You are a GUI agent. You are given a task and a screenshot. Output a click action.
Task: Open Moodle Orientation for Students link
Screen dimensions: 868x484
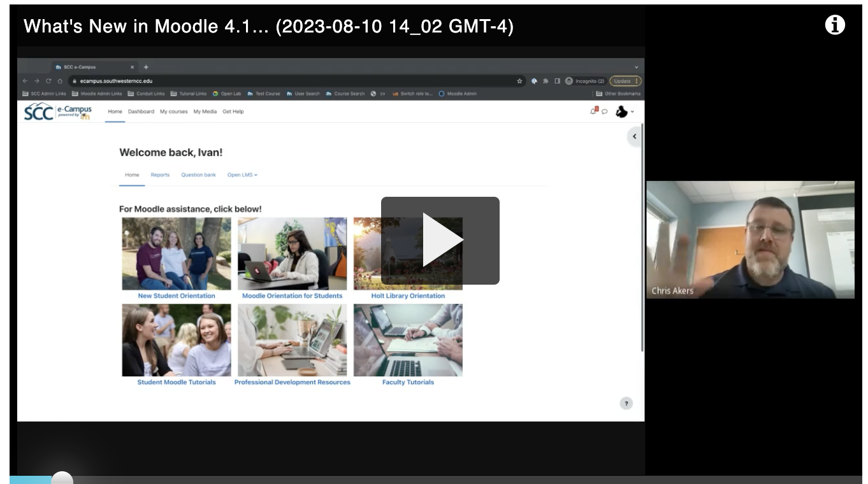pos(292,295)
